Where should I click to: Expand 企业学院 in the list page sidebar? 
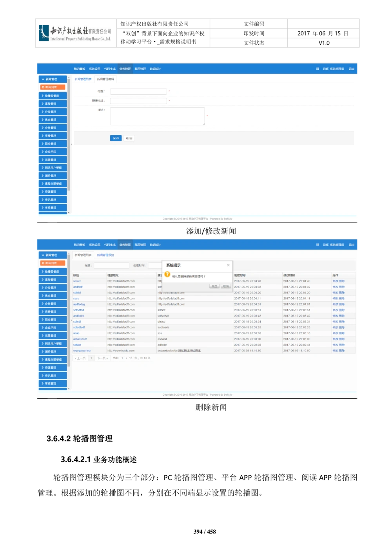coord(53,328)
